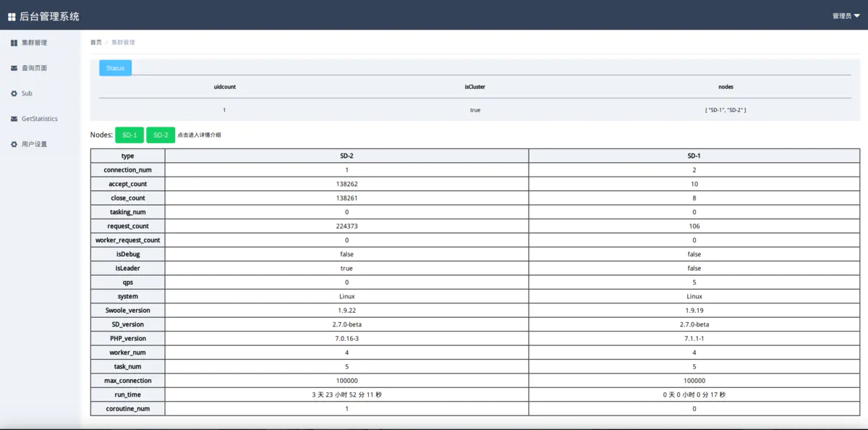Click the type header cell
This screenshot has width=868, height=430.
coord(128,156)
